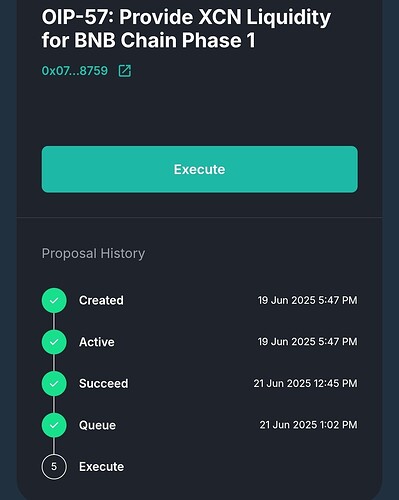The image size is (399, 500).
Task: Click the Proposal History heading
Action: pyautogui.click(x=93, y=253)
